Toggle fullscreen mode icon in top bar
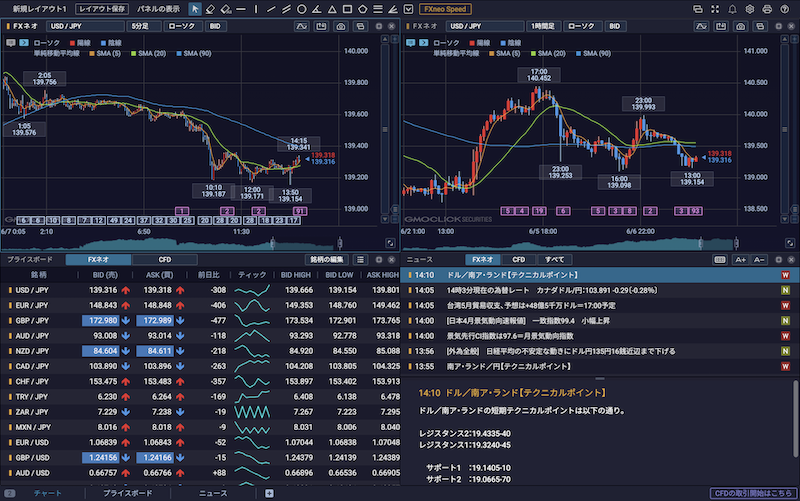 pos(715,9)
